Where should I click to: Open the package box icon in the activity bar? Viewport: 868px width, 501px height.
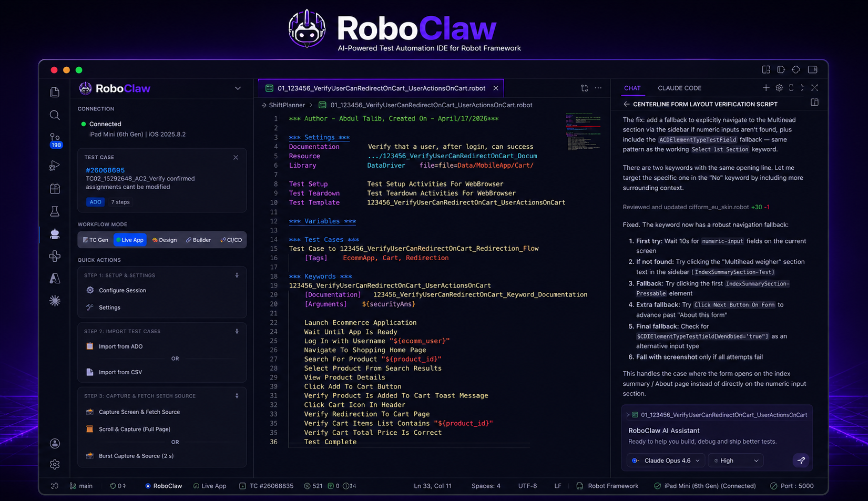55,189
